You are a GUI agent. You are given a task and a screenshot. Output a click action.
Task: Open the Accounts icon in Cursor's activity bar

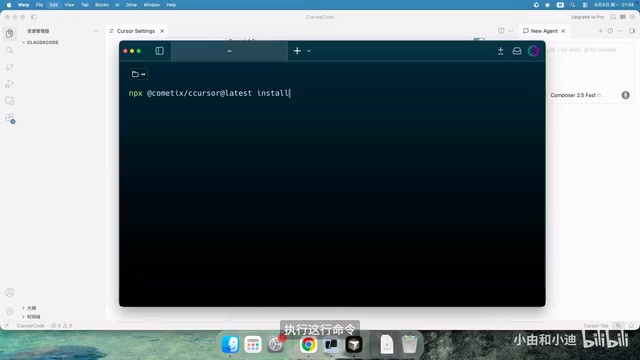9,292
